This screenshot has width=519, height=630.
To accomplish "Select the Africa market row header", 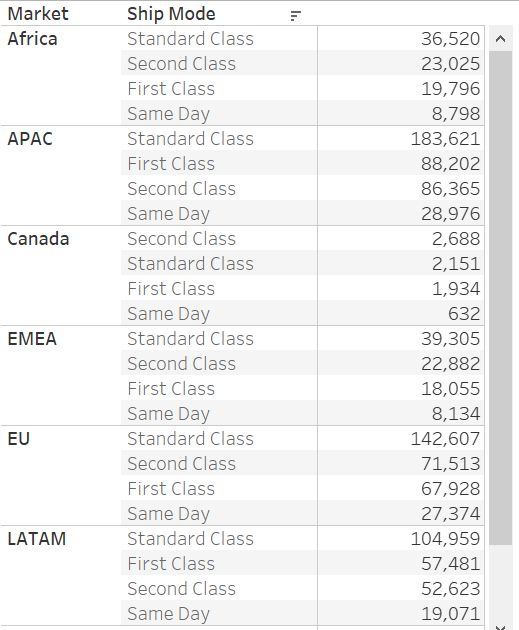I will tap(33, 39).
